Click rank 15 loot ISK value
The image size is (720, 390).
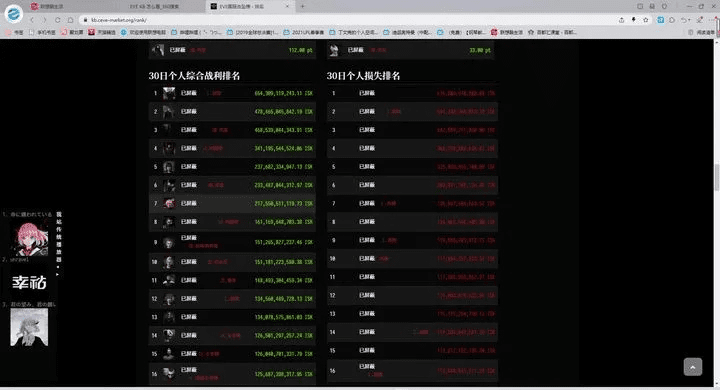(x=284, y=354)
